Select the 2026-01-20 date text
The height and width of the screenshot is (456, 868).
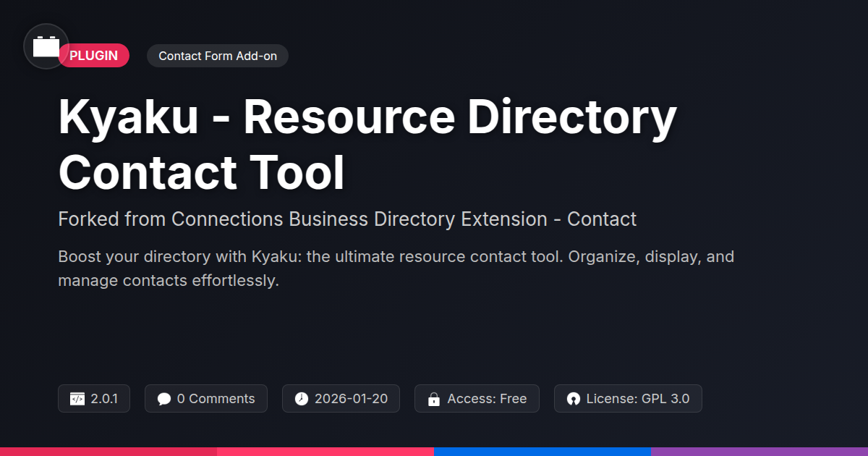point(351,399)
